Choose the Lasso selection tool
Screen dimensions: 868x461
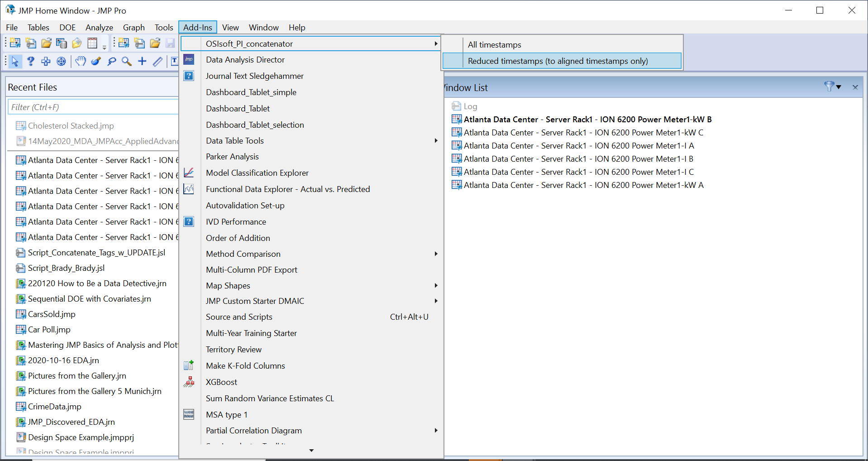pyautogui.click(x=111, y=61)
